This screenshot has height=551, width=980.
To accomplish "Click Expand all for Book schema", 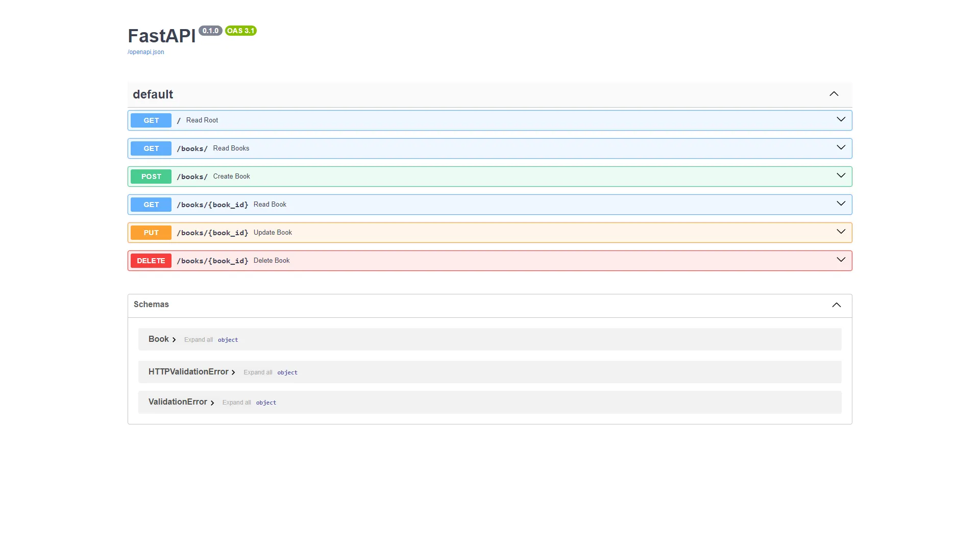I will click(x=198, y=340).
